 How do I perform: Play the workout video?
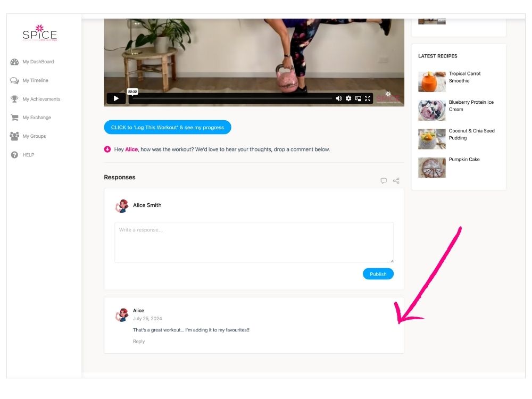pos(116,98)
